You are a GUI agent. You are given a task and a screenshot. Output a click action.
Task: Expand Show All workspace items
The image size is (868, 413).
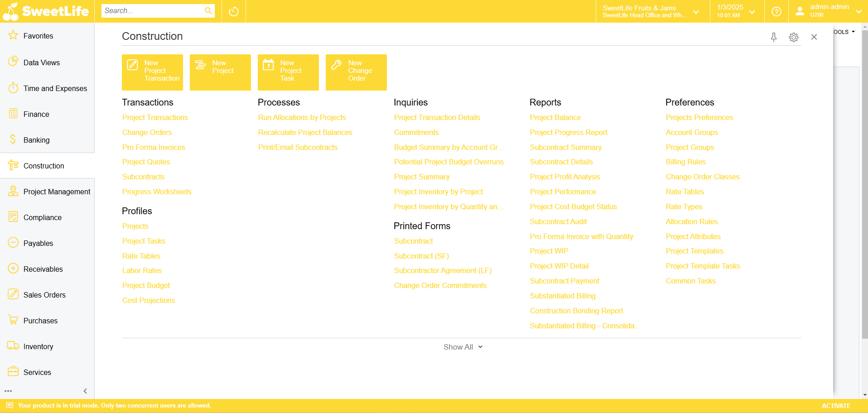[463, 347]
